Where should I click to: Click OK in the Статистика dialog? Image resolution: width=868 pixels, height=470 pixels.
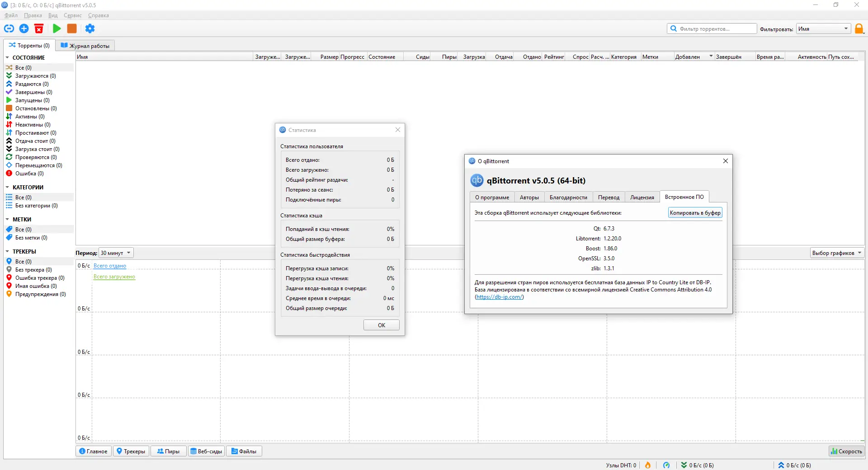tap(382, 325)
